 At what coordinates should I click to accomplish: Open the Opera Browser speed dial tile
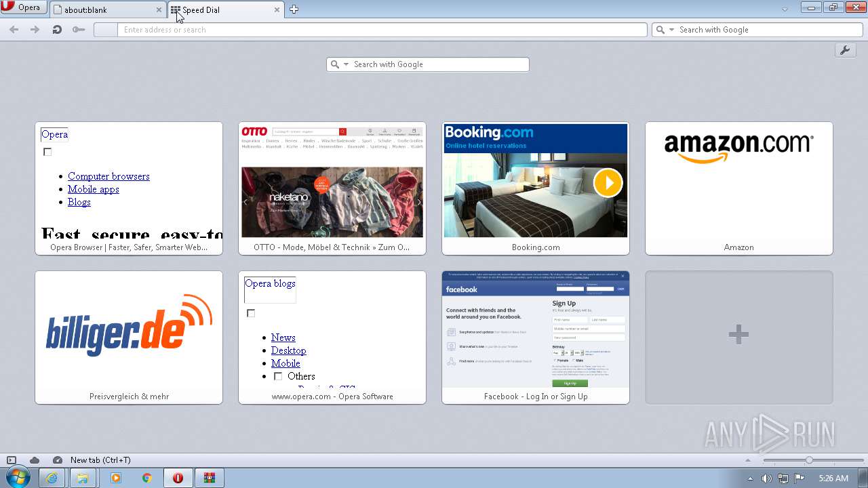click(129, 188)
